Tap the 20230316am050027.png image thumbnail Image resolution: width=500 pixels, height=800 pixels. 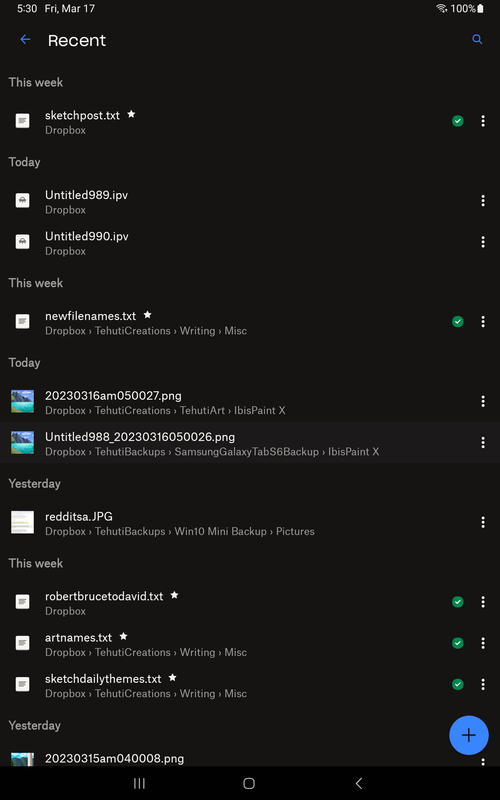(22, 401)
